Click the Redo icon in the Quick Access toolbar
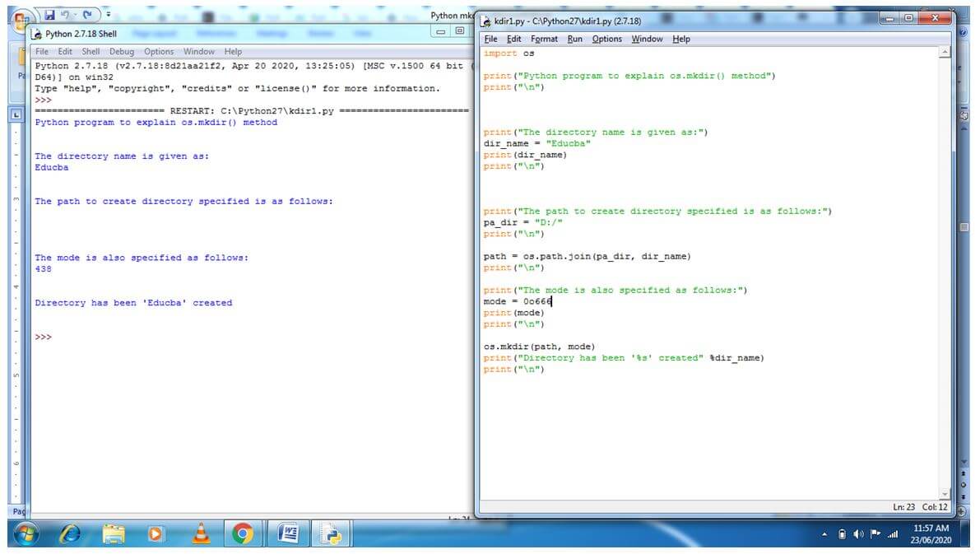 (x=87, y=14)
